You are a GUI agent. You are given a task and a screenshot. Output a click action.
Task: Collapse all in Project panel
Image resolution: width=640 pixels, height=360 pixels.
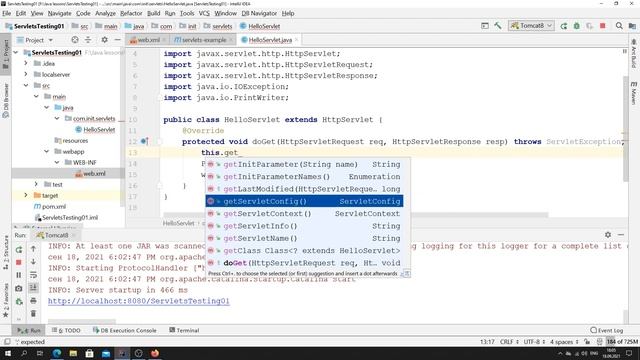click(88, 40)
